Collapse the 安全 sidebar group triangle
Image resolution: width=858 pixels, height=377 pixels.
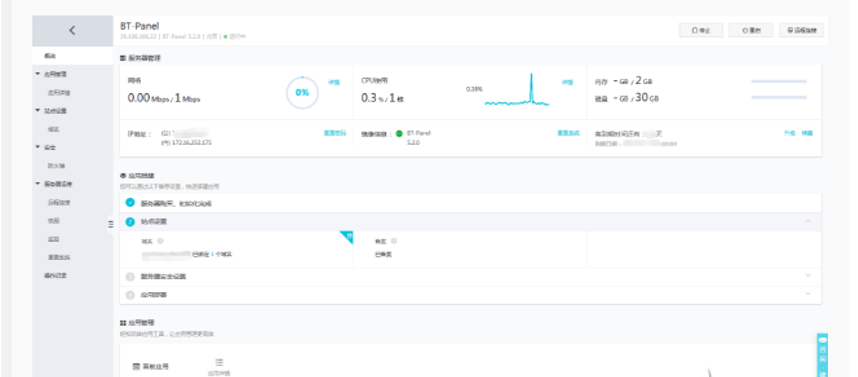[x=37, y=147]
